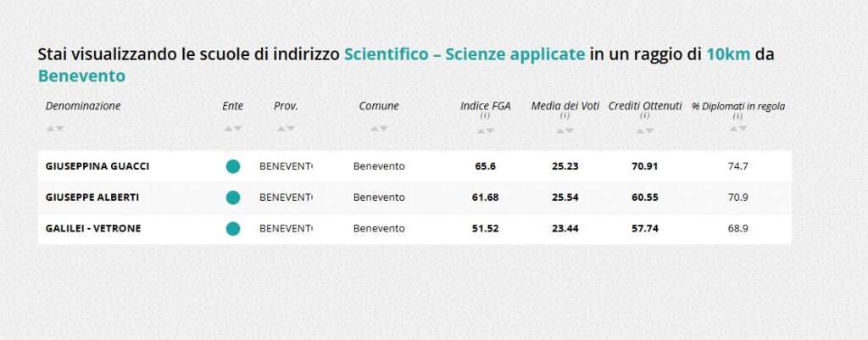868x340 pixels.
Task: Sort the Ente column with its arrows
Action: [x=232, y=129]
